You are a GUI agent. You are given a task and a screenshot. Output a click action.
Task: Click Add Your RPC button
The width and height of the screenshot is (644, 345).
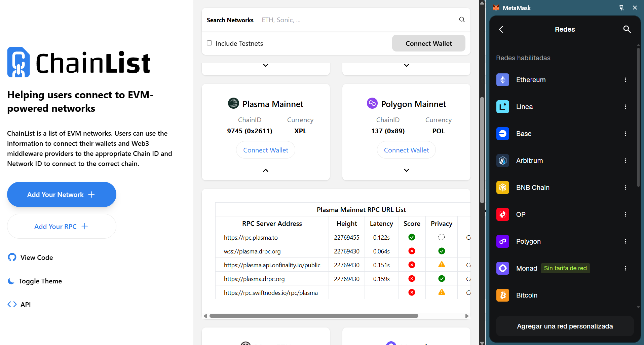[x=62, y=226]
